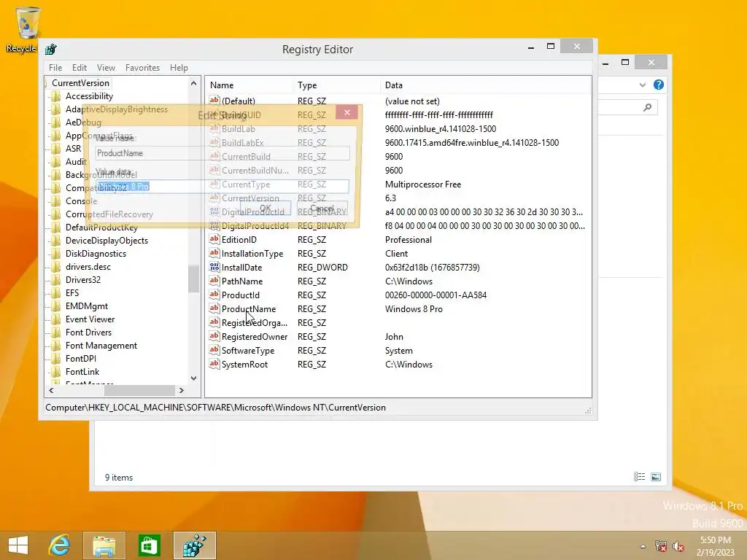The width and height of the screenshot is (747, 560).
Task: Open the View menu
Action: click(106, 68)
